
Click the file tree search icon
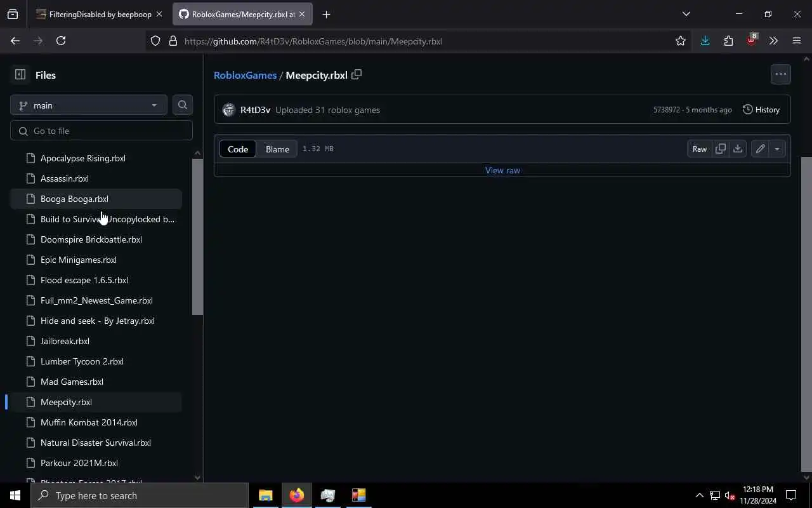[x=183, y=105]
